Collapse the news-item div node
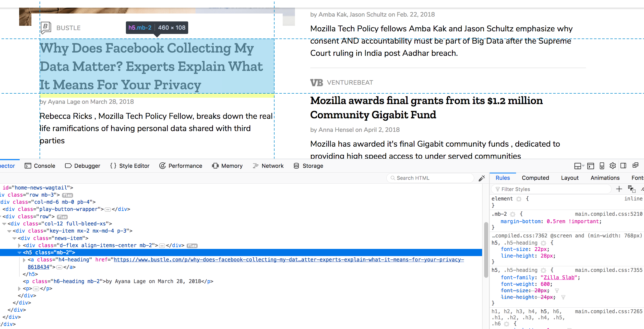The width and height of the screenshot is (644, 329). (x=14, y=238)
